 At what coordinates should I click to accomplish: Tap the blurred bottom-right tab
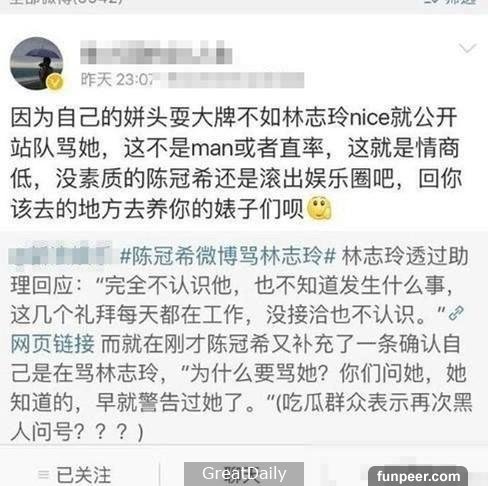(418, 474)
